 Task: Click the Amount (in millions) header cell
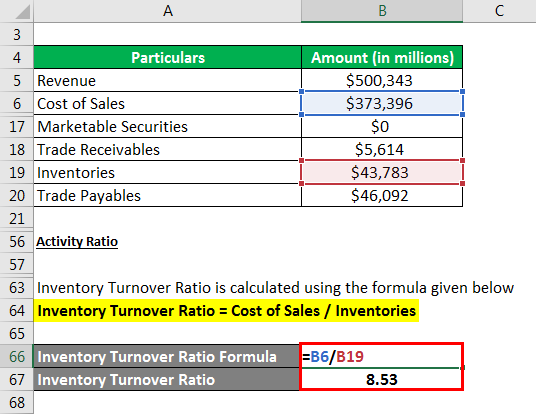tap(382, 57)
